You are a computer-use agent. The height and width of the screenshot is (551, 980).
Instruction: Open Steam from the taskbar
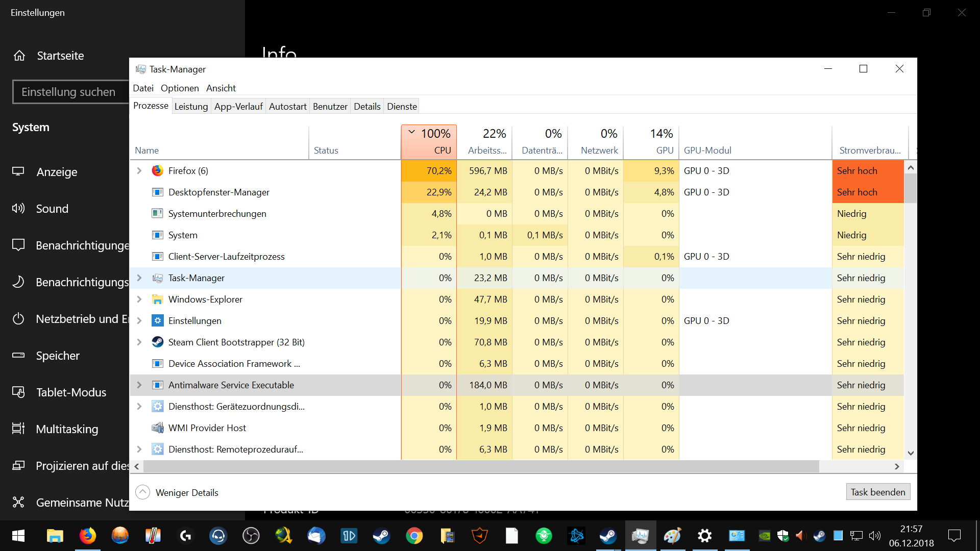pos(381,536)
